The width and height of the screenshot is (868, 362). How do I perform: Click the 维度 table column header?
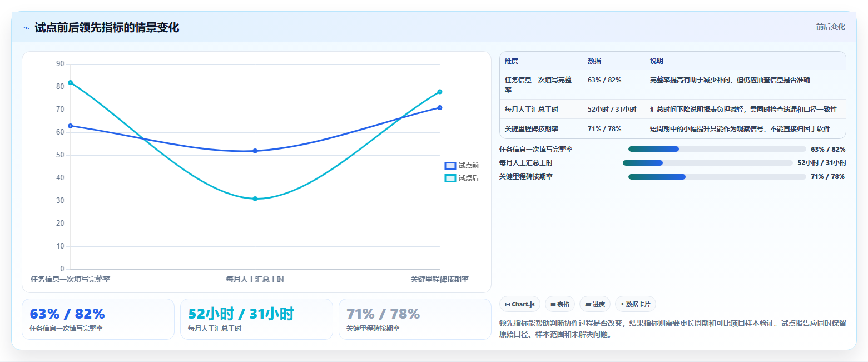512,61
